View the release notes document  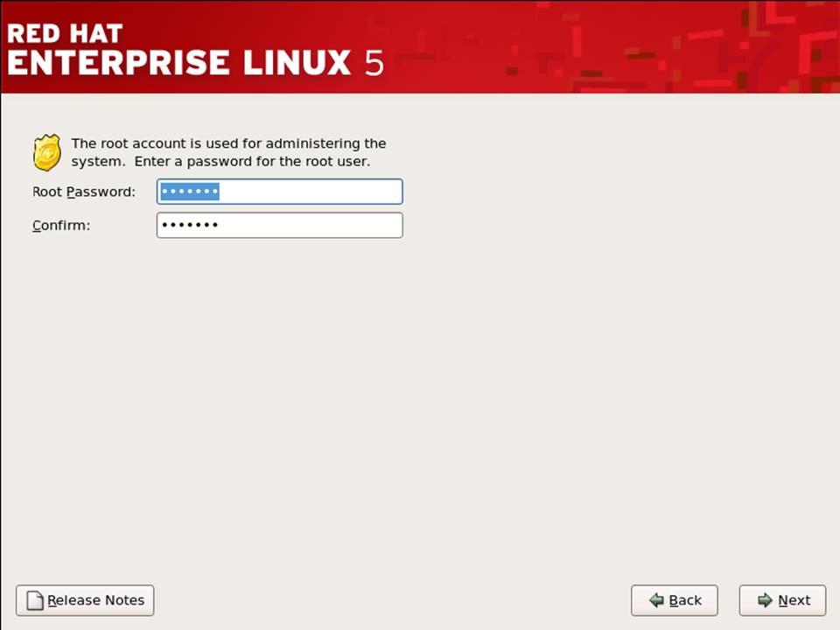click(x=85, y=600)
